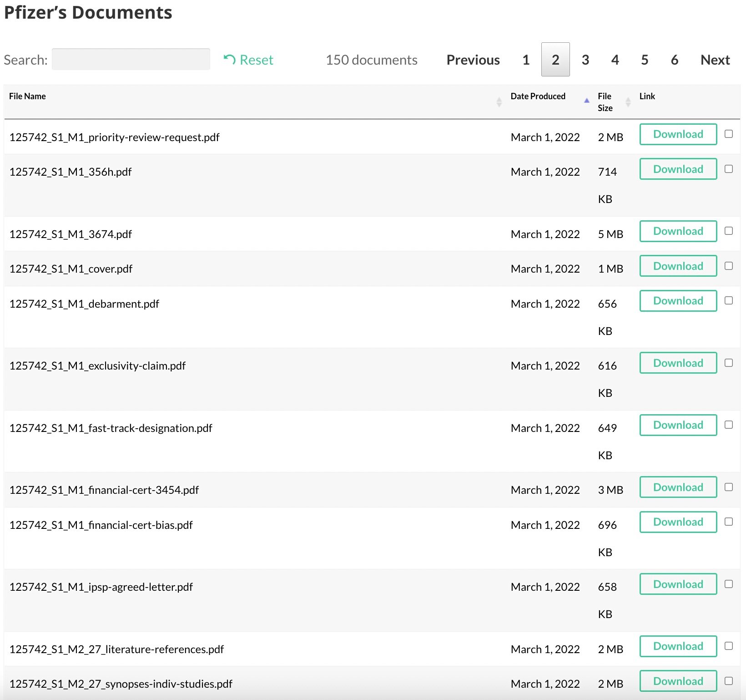Screen dimensions: 746x700
Task: Open page 1 of the document list
Action: click(x=526, y=60)
